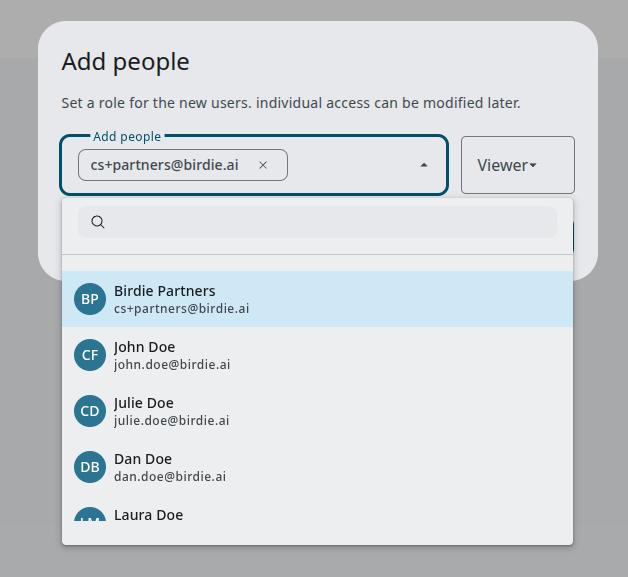
Task: Open the Viewer role dropdown
Action: coord(517,165)
